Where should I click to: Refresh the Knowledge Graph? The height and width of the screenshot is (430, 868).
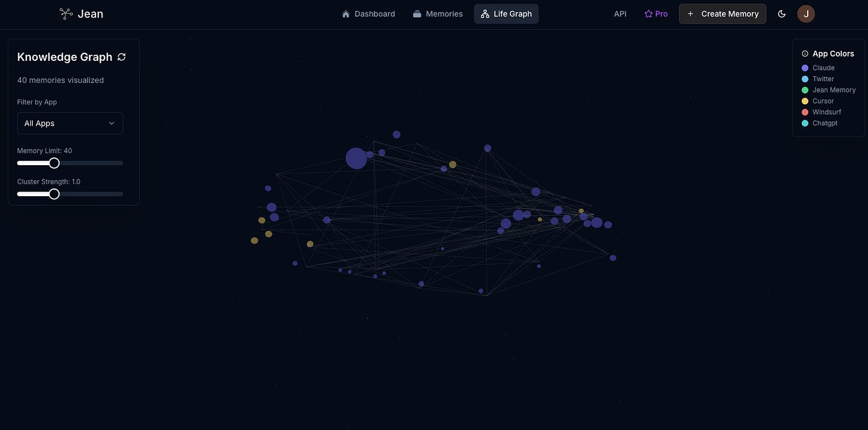click(122, 57)
